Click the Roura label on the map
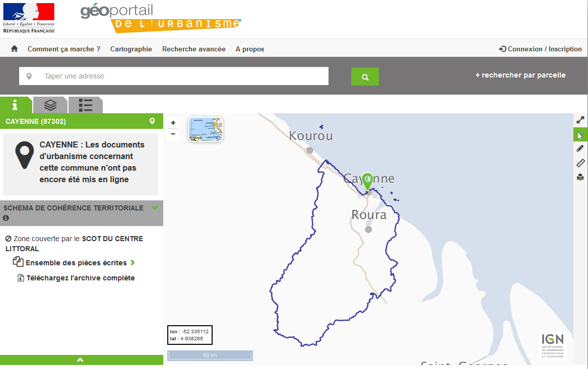 369,214
